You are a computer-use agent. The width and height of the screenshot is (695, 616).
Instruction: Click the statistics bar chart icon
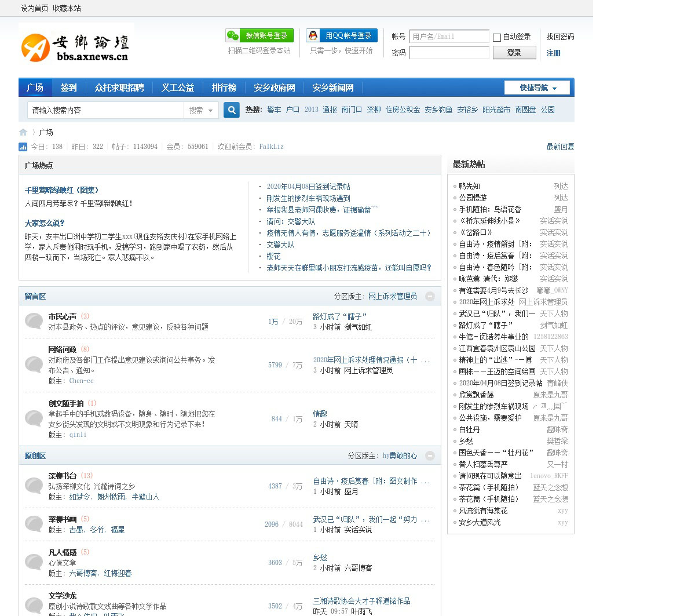(23, 147)
